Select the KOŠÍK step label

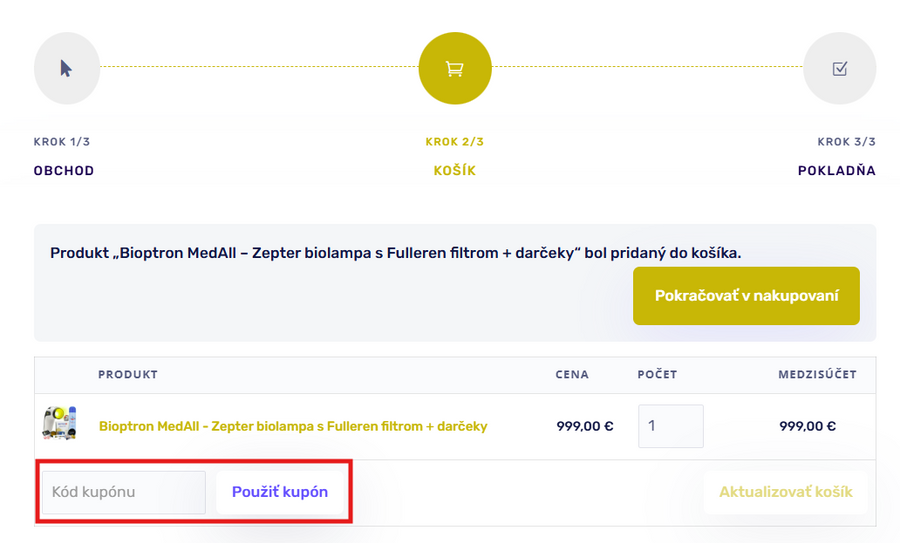coord(455,171)
